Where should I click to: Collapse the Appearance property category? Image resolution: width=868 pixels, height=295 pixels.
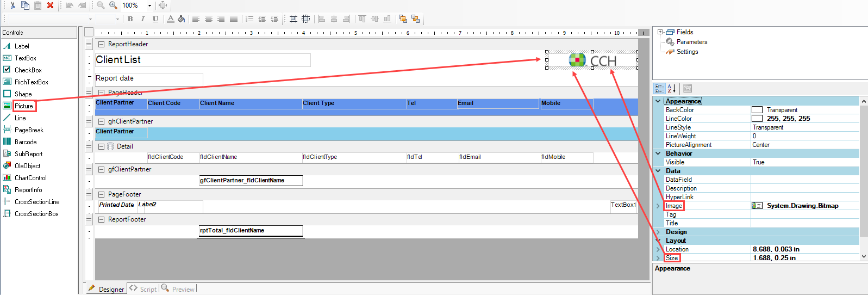(658, 101)
